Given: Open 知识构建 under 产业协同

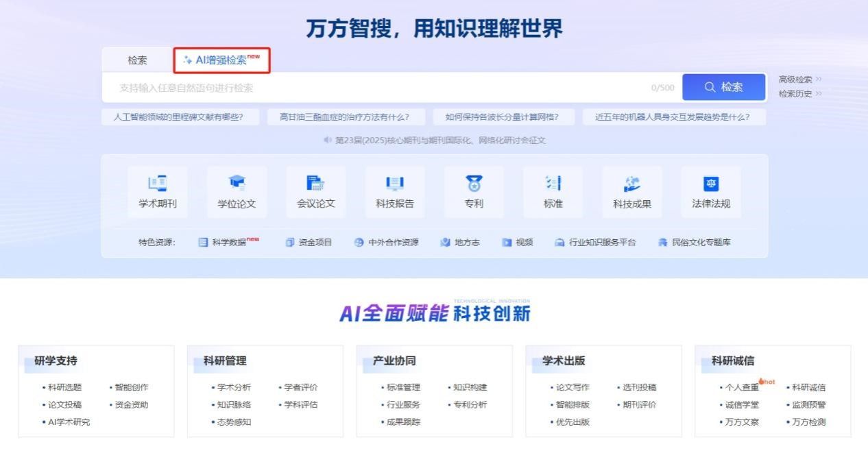Looking at the screenshot, I should point(470,387).
